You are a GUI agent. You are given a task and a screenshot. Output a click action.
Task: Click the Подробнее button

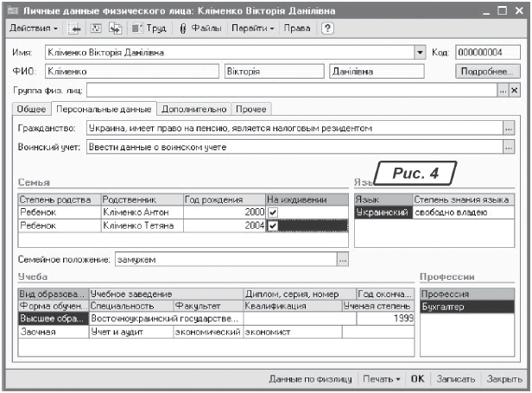click(x=488, y=72)
